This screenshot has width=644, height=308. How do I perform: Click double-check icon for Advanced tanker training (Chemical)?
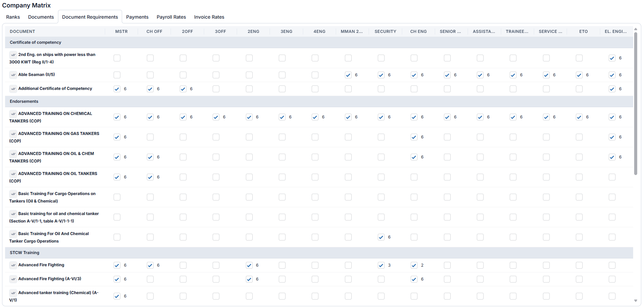[13, 293]
